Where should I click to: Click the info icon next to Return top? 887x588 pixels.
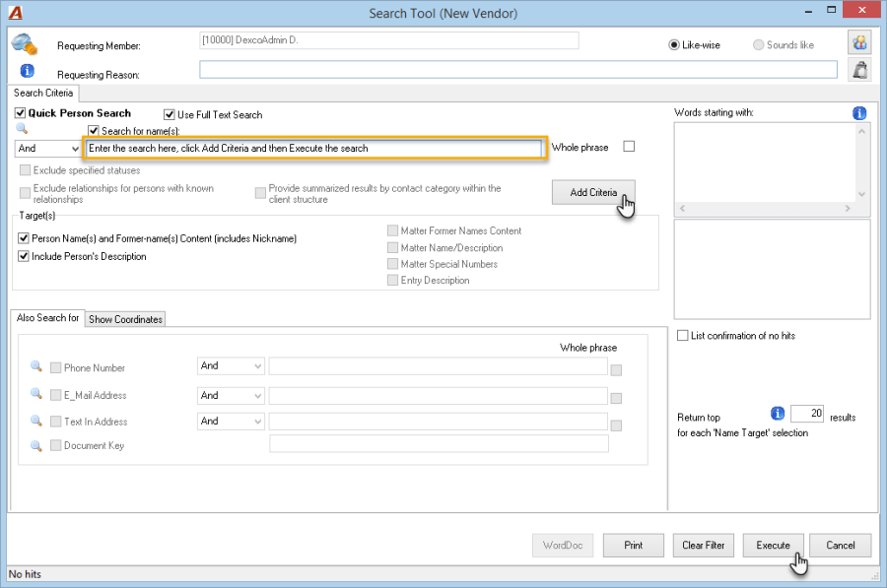click(x=778, y=414)
